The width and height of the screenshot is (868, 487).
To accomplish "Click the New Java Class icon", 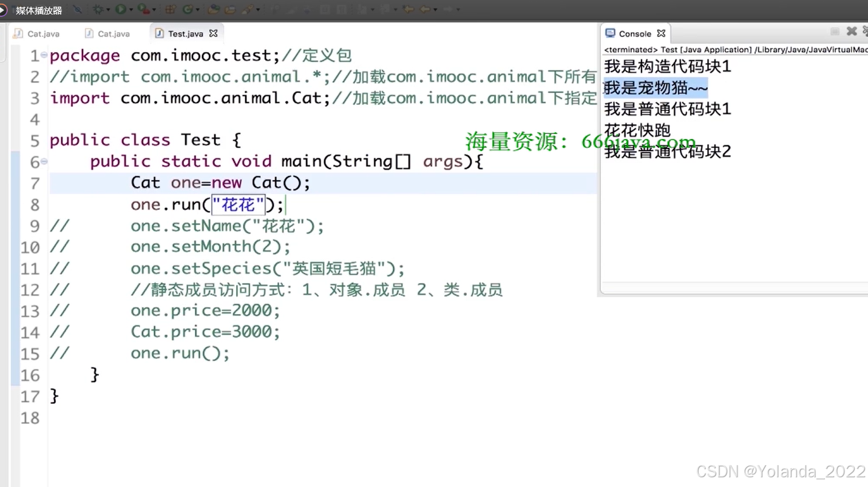I will (x=188, y=10).
